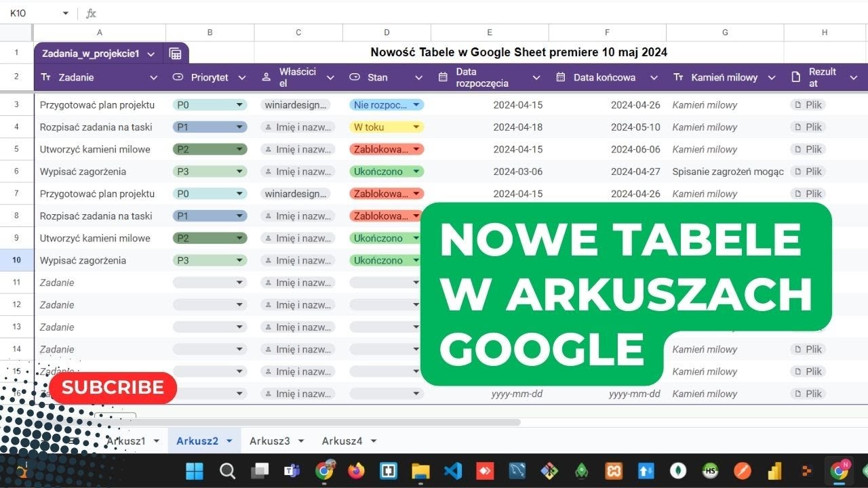The width and height of the screenshot is (868, 488).
Task: Open the Windows Start menu
Action: pyautogui.click(x=195, y=470)
